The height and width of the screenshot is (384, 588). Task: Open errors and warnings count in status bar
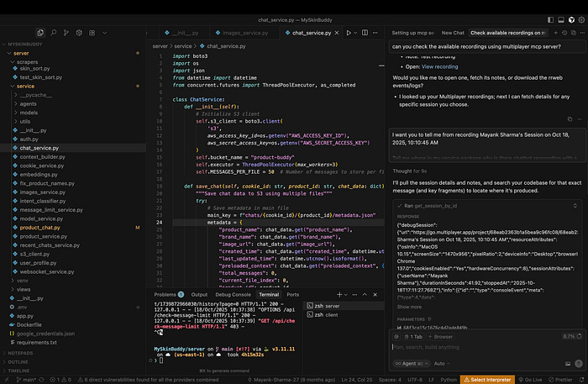coord(60,380)
